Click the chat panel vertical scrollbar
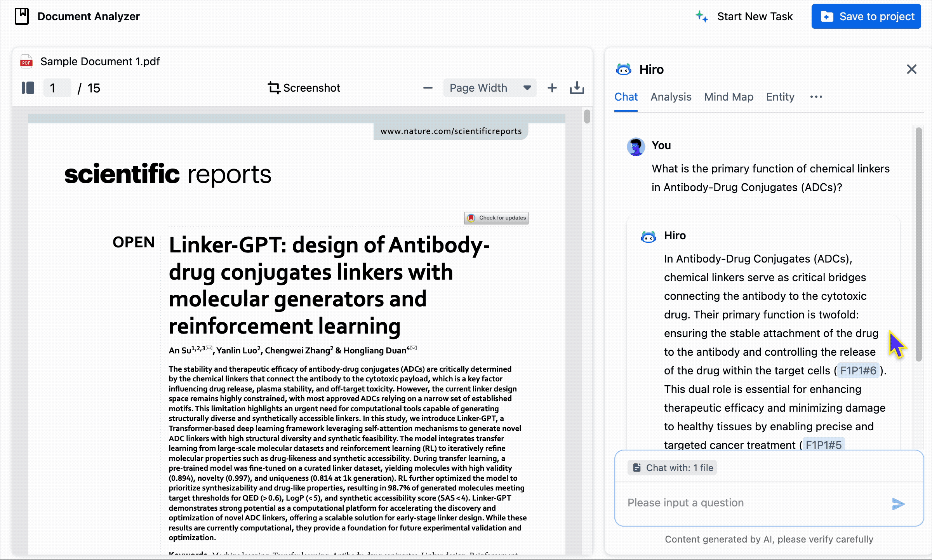Screen dimensions: 932x560 918,245
